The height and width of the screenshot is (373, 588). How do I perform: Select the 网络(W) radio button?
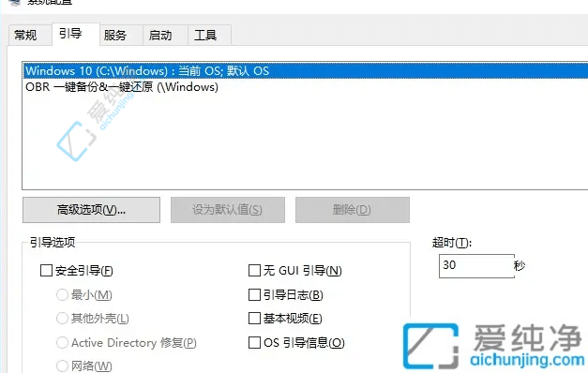click(x=62, y=366)
